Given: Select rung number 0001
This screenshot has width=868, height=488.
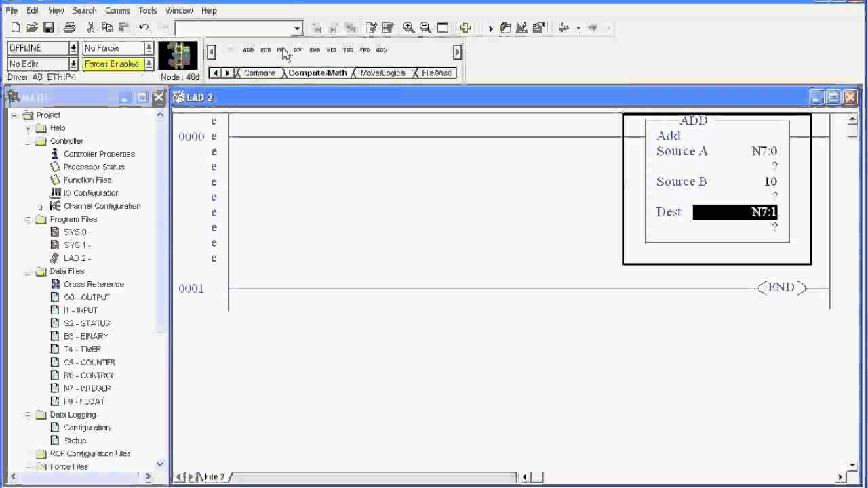Looking at the screenshot, I should [191, 289].
